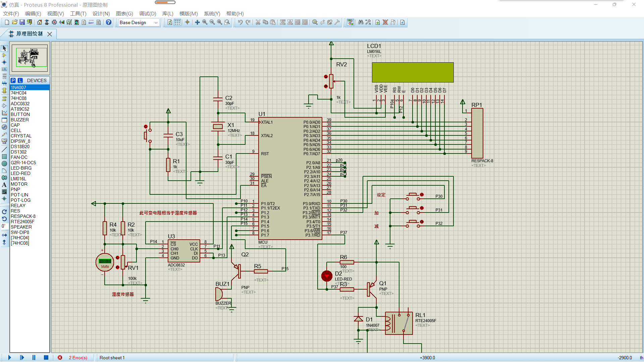Screen dimensions: 644x362
Task: Click the Home toolbar icon
Action: click(x=40, y=22)
